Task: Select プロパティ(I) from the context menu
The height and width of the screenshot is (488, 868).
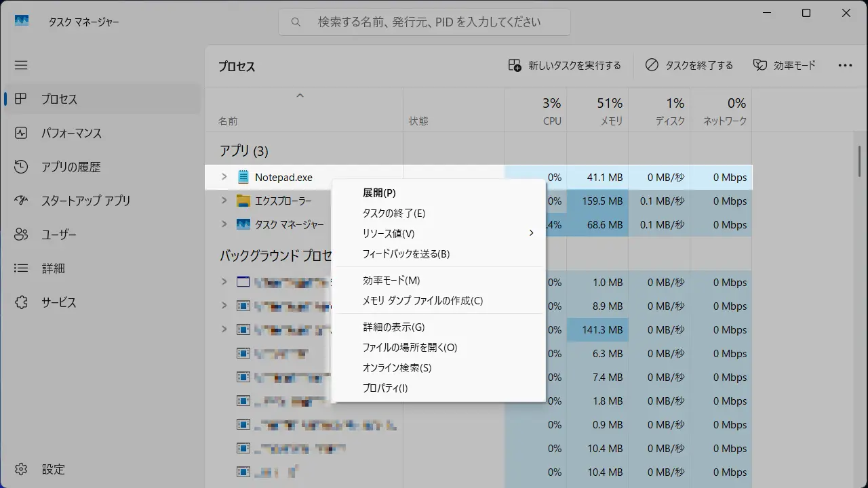Action: click(385, 388)
